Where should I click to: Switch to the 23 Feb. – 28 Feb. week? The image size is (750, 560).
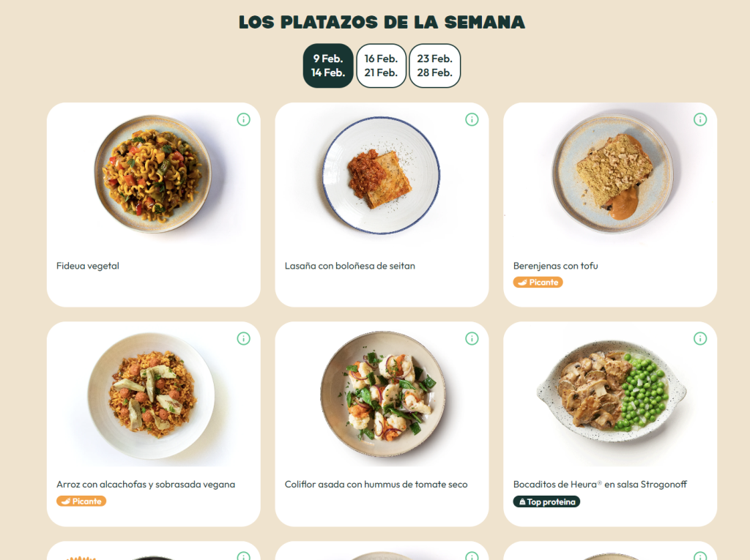pos(435,66)
